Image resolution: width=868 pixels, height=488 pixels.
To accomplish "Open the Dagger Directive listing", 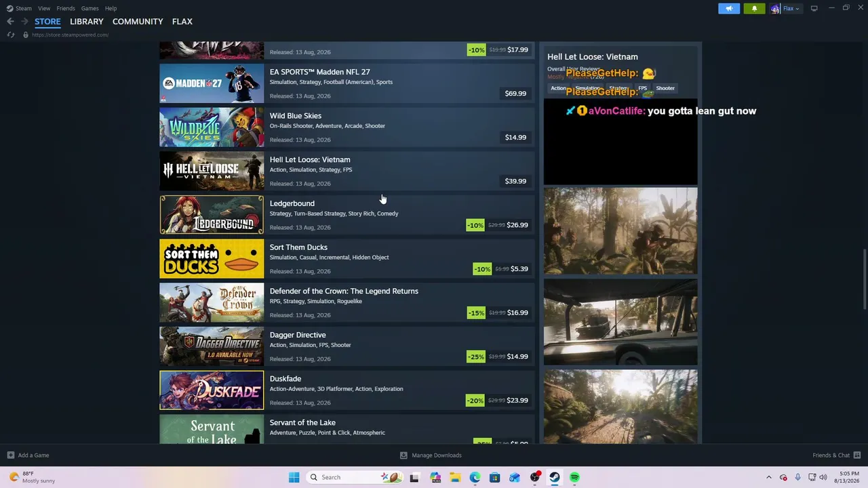I will coord(347,346).
